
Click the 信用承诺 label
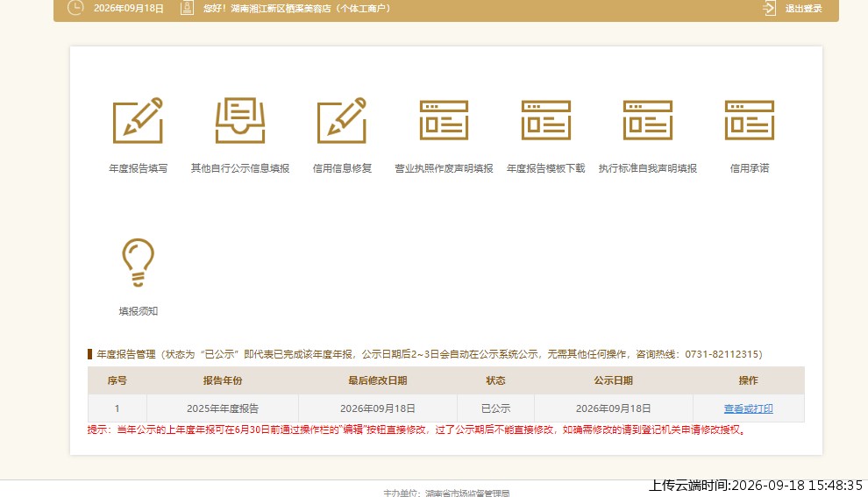750,168
